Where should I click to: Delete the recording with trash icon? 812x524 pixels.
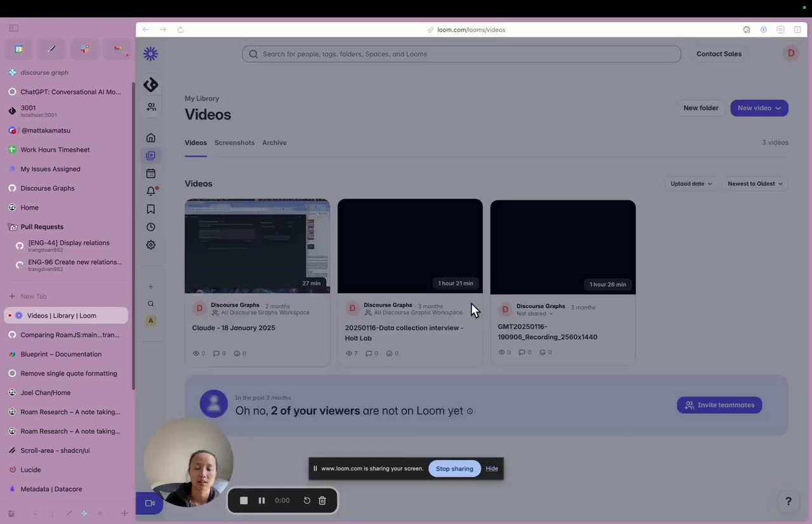tap(322, 501)
